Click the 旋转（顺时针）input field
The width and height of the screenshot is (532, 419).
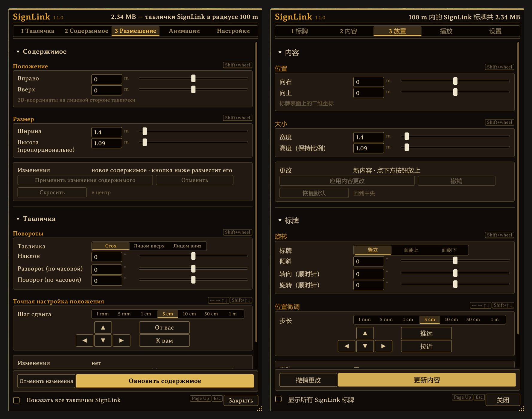coord(369,285)
